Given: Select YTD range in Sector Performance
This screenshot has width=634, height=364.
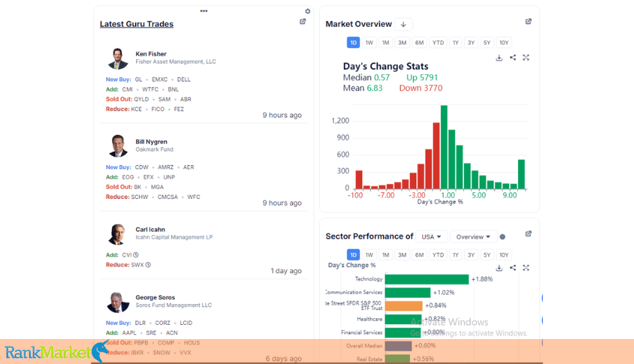Looking at the screenshot, I should pyautogui.click(x=438, y=255).
